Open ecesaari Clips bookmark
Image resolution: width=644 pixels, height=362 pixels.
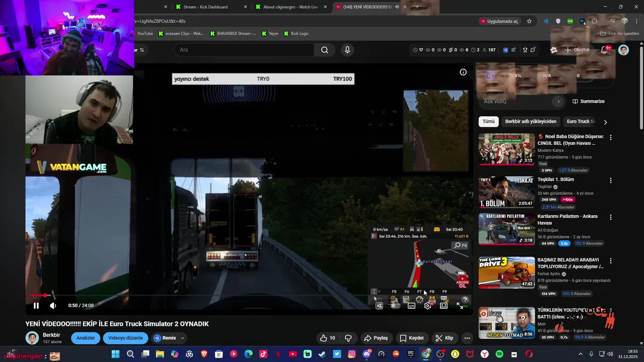[181, 34]
